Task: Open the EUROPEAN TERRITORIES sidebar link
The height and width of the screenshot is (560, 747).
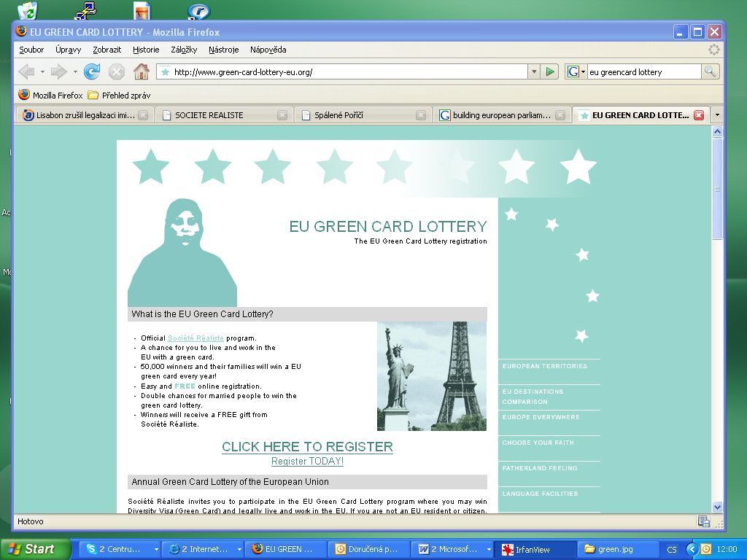Action: coord(544,366)
